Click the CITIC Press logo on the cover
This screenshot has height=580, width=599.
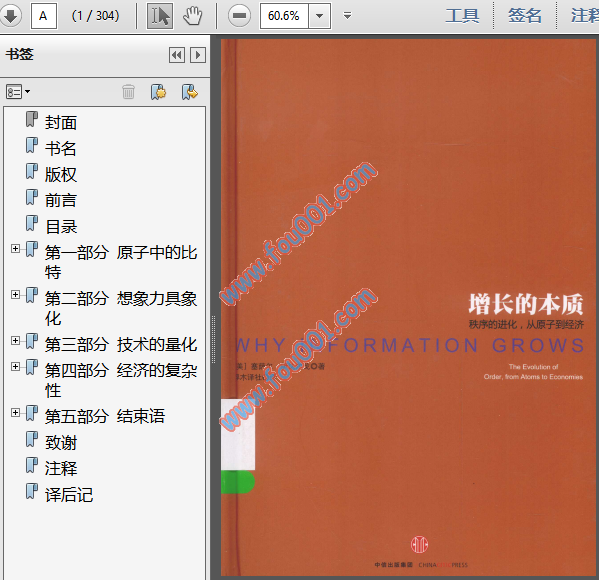(x=419, y=545)
